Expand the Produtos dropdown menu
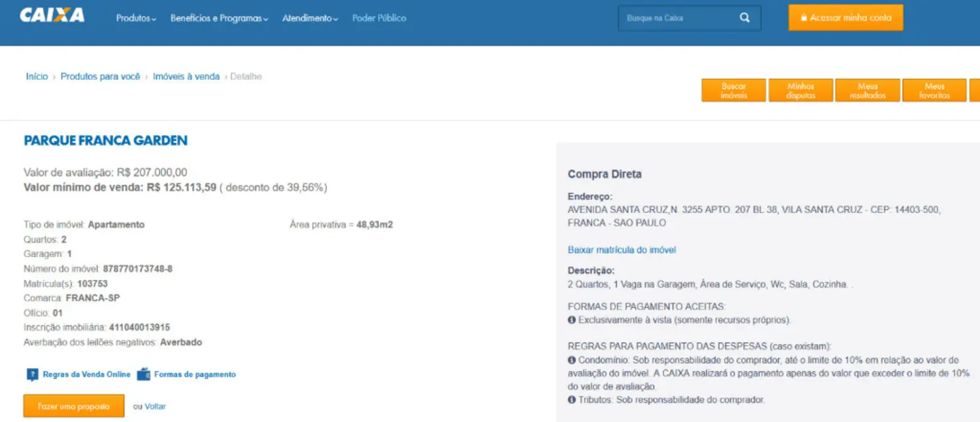 coord(136,18)
